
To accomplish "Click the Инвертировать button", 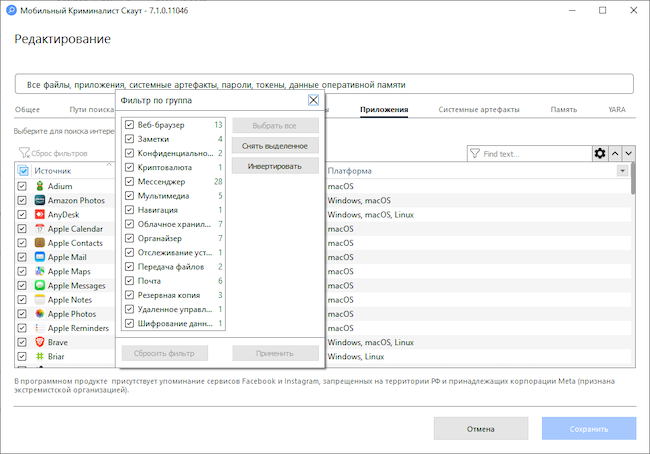I will tap(275, 166).
